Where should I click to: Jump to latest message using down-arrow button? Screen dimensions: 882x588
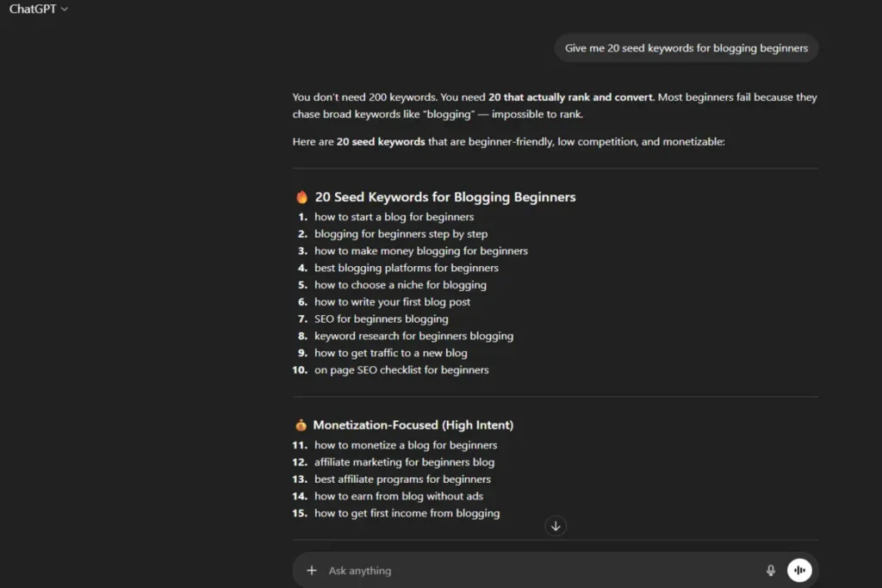click(556, 526)
